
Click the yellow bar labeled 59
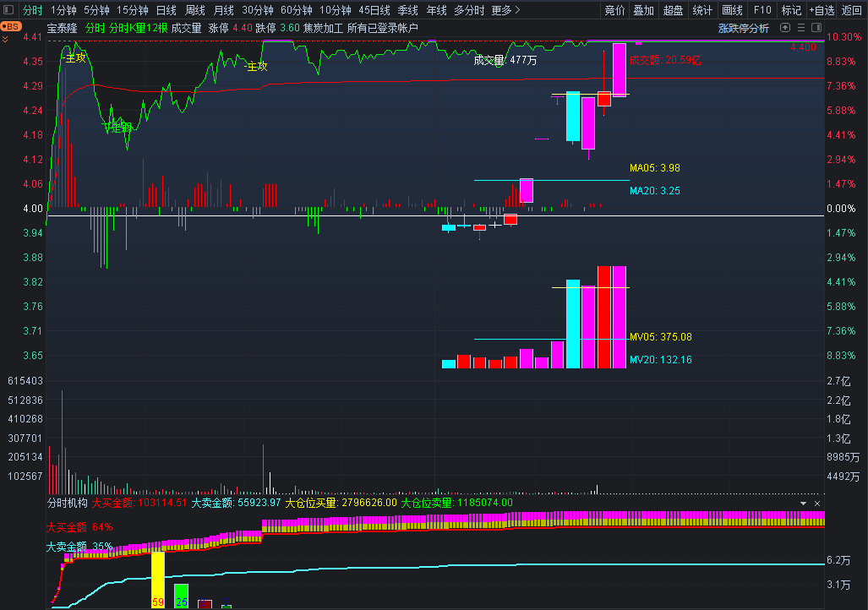(x=158, y=580)
